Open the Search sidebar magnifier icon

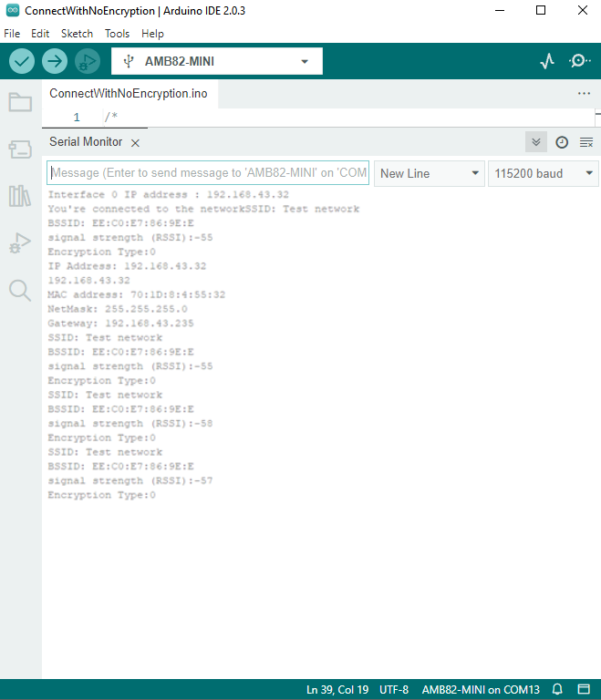tap(20, 291)
